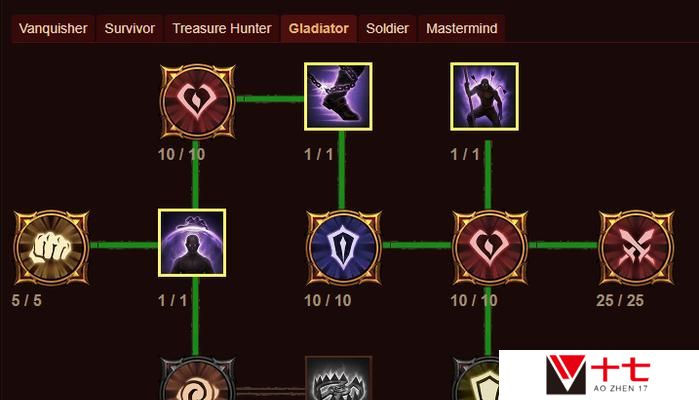Click the 25 / 25 point counter
Viewport: 699px width, 400px height.
pos(620,301)
